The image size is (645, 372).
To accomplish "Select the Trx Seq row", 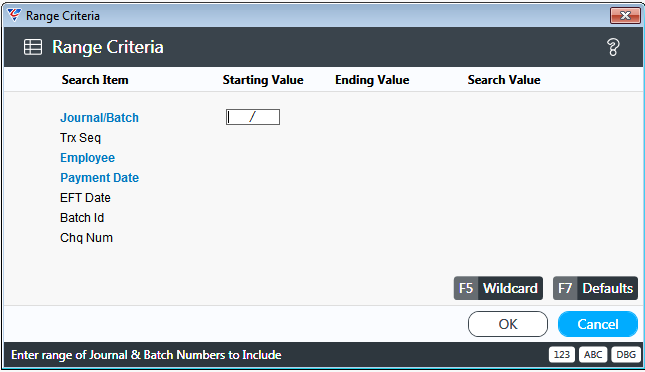I will pos(80,138).
